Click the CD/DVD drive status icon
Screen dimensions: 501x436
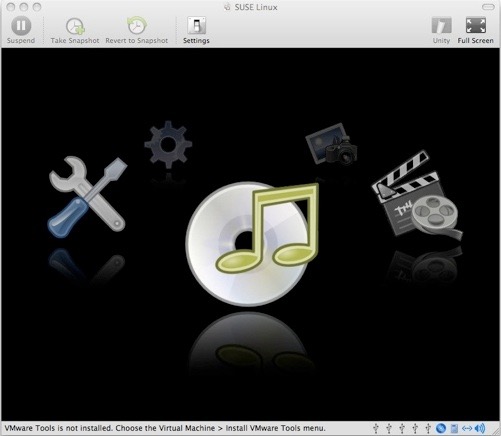[441, 428]
